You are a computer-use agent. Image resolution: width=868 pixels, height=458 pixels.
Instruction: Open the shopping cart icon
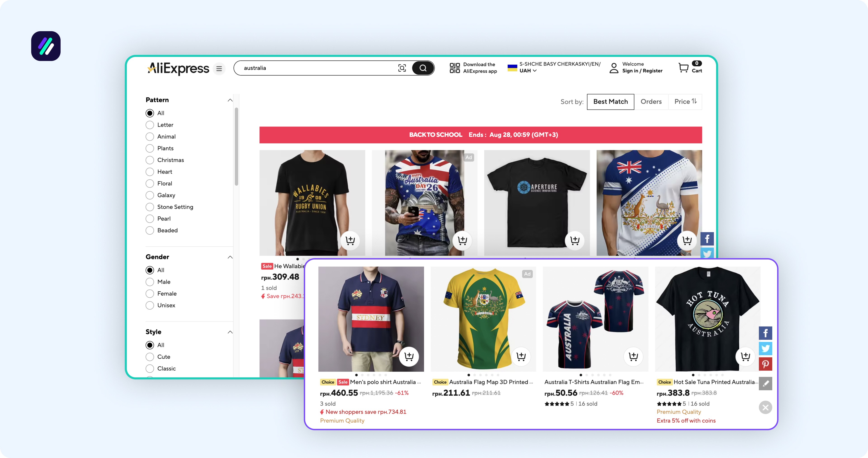point(683,68)
